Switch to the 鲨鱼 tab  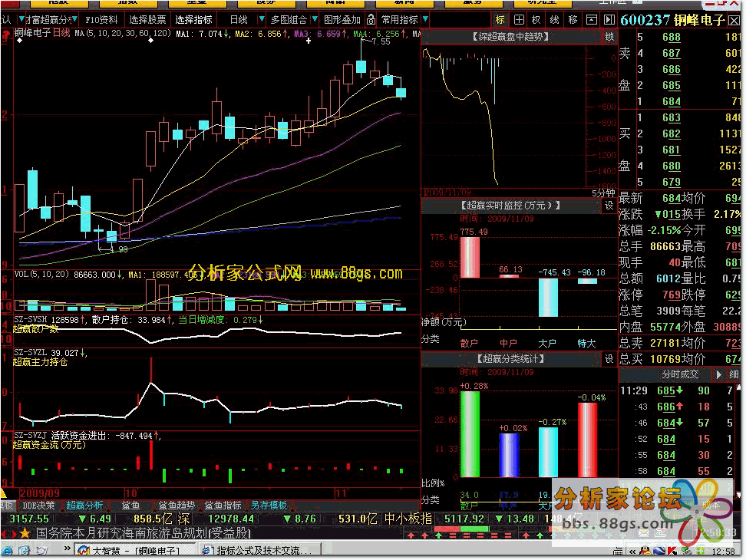[130, 506]
